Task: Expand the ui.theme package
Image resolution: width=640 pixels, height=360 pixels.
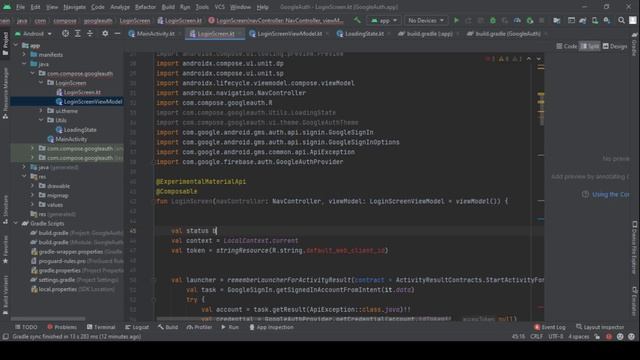Action: [x=41, y=111]
